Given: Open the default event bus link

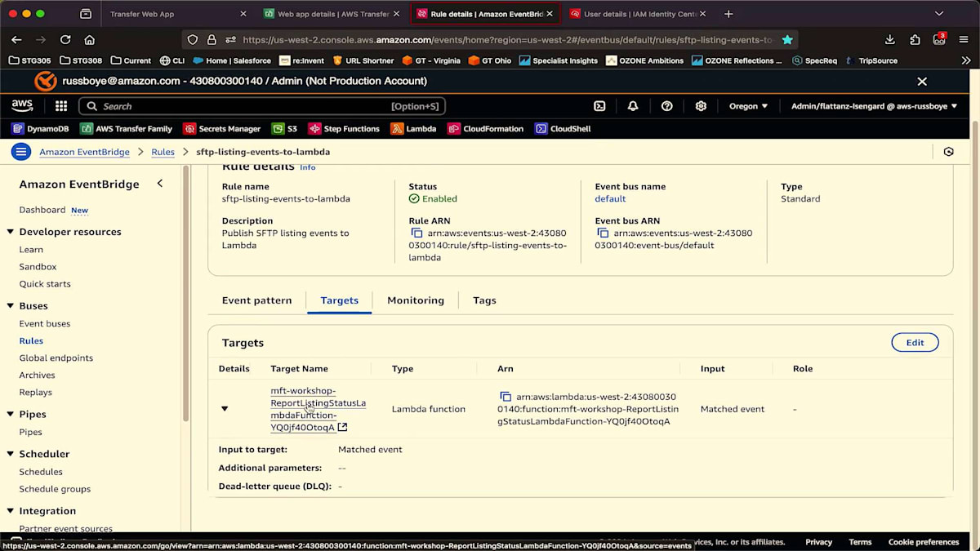Looking at the screenshot, I should pyautogui.click(x=610, y=199).
